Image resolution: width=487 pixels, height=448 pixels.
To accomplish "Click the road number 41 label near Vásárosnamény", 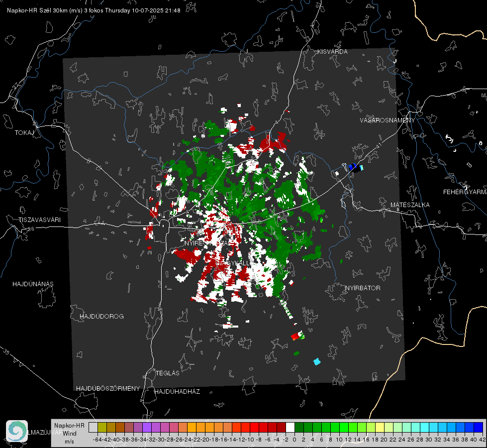I will click(379, 144).
